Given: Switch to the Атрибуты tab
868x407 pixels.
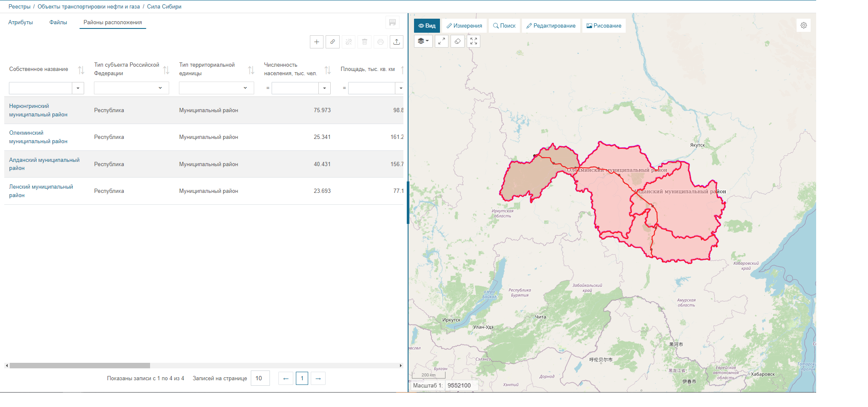Looking at the screenshot, I should tap(20, 23).
